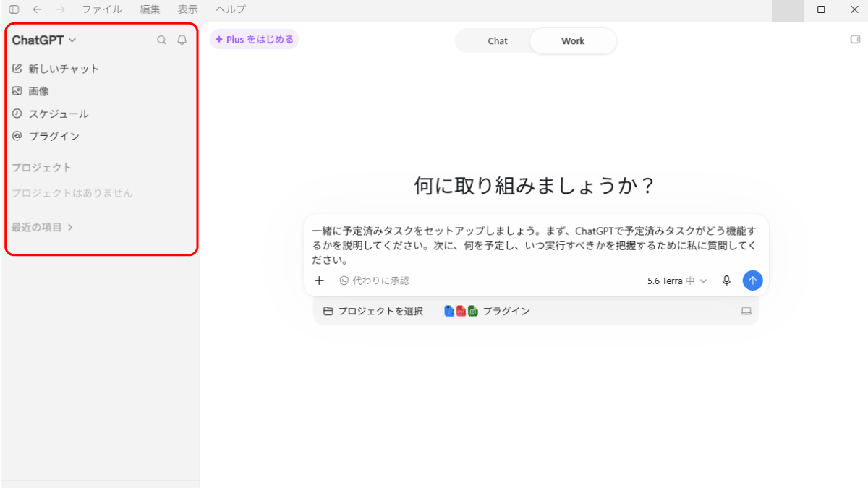Click the laptop icon below the composer
Screen dimensions: 868x488
coord(746,312)
